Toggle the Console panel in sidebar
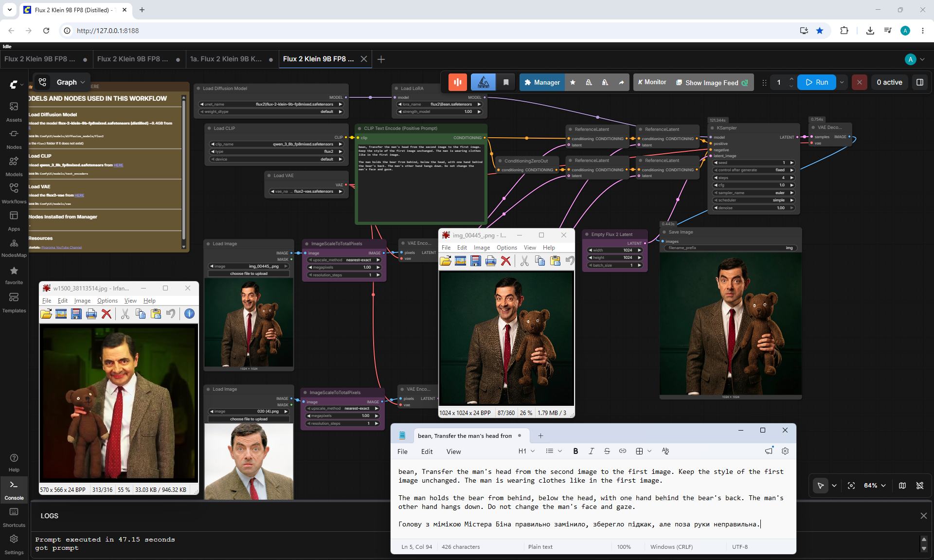The height and width of the screenshot is (560, 934). [x=14, y=489]
